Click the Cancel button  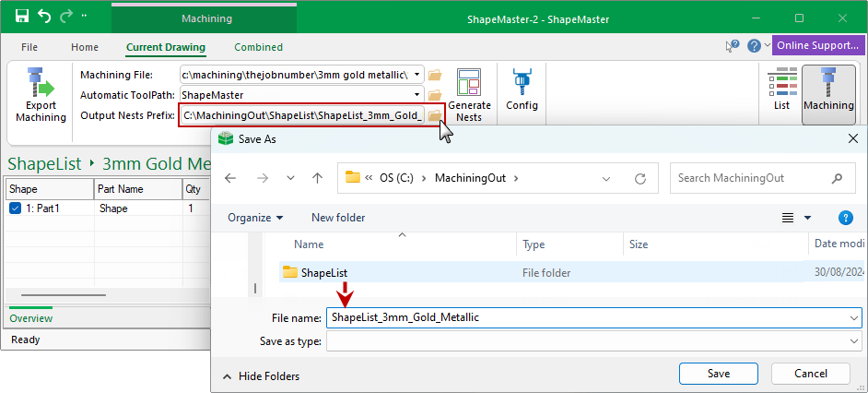(810, 374)
